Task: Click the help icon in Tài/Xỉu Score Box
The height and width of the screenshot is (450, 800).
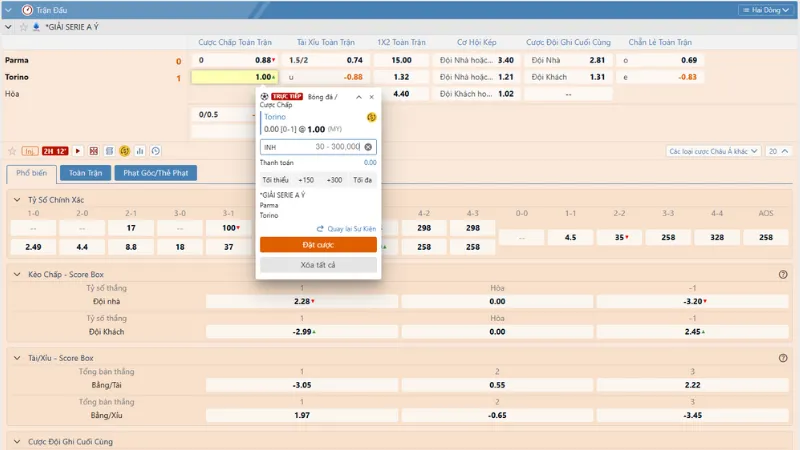Action: pos(783,357)
